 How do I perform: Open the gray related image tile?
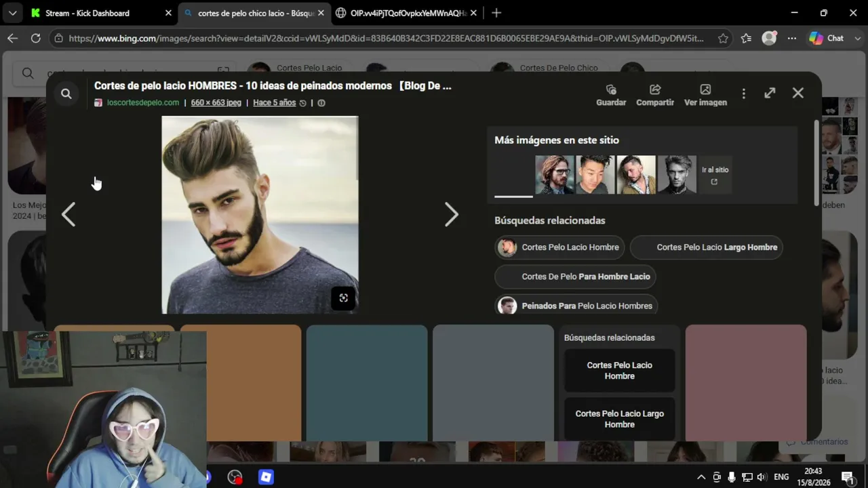point(493,383)
